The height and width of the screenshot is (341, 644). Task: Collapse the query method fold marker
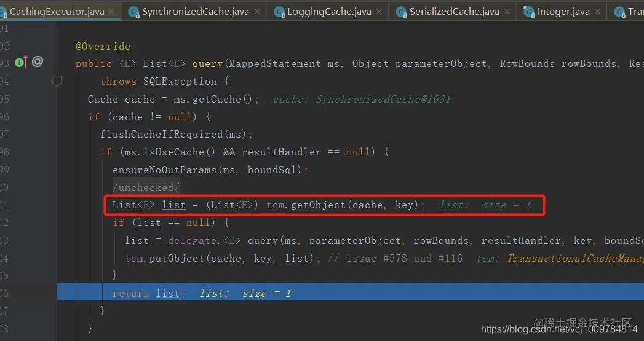click(x=57, y=81)
